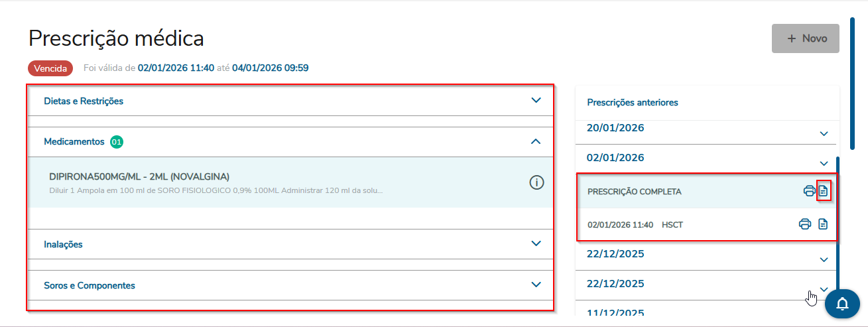Select the PRESCRIÇÃO COMPLETA row label
Image resolution: width=868 pixels, height=327 pixels.
634,192
